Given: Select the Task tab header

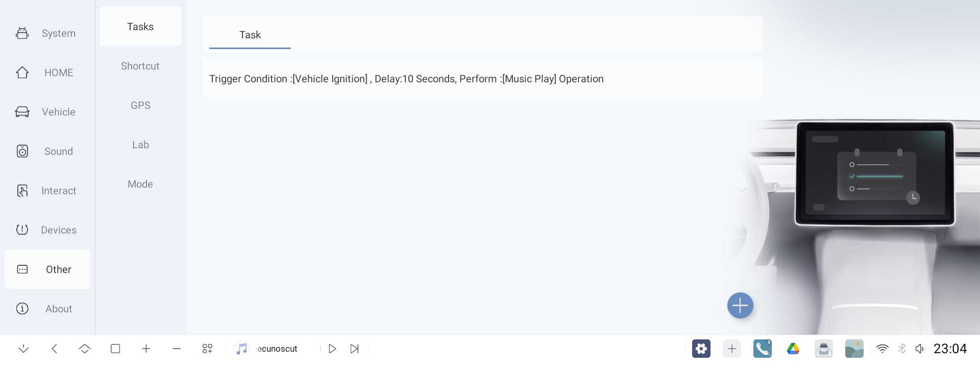Looking at the screenshot, I should point(250,35).
